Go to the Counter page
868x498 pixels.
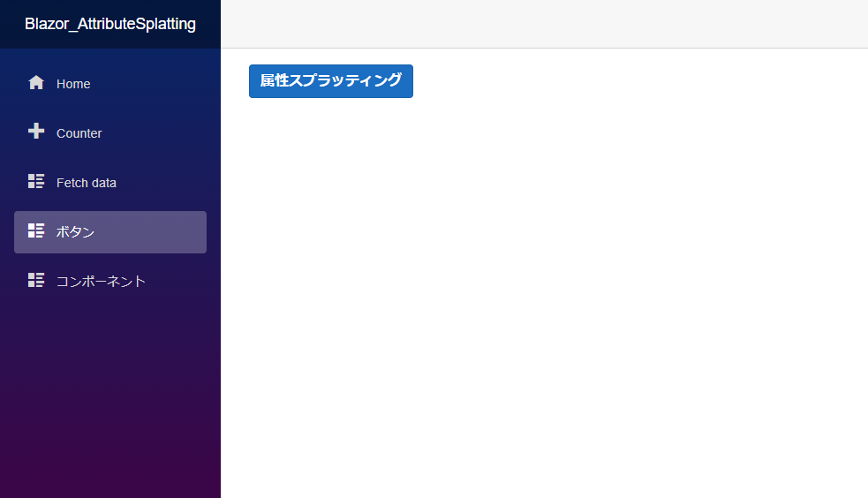point(110,133)
